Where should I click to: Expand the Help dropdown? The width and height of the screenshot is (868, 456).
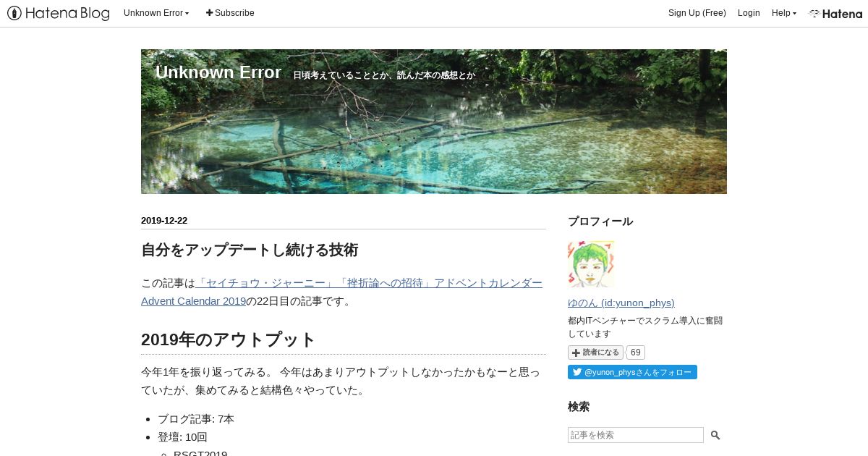coord(783,13)
